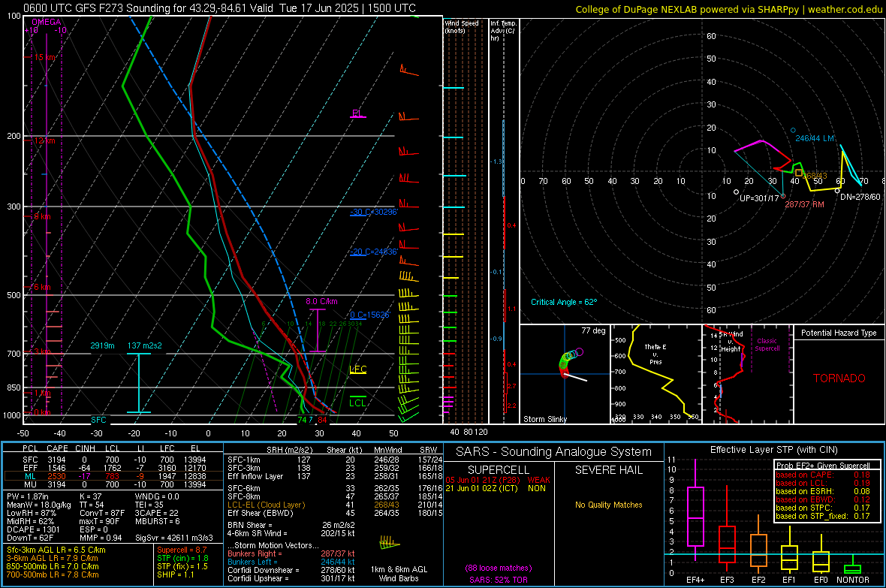Image resolution: width=886 pixels, height=588 pixels.
Task: Click the white circle marker by UP=301/17
Action: coord(736,192)
